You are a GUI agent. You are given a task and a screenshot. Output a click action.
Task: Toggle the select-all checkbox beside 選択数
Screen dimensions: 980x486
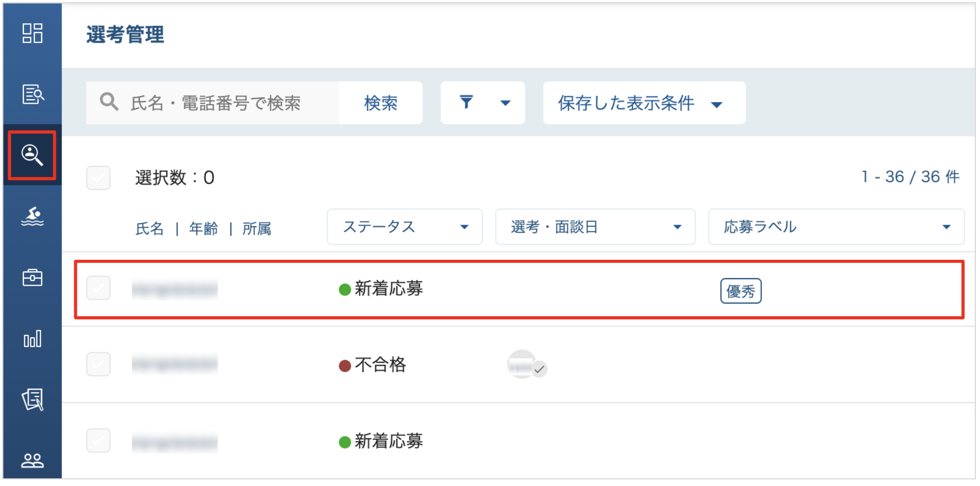(x=99, y=178)
